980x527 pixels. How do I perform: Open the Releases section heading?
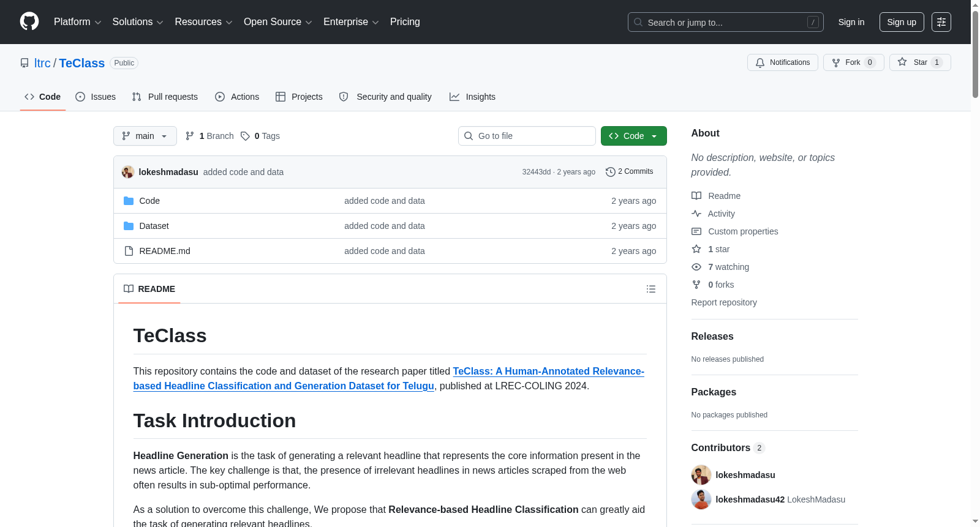coord(712,337)
